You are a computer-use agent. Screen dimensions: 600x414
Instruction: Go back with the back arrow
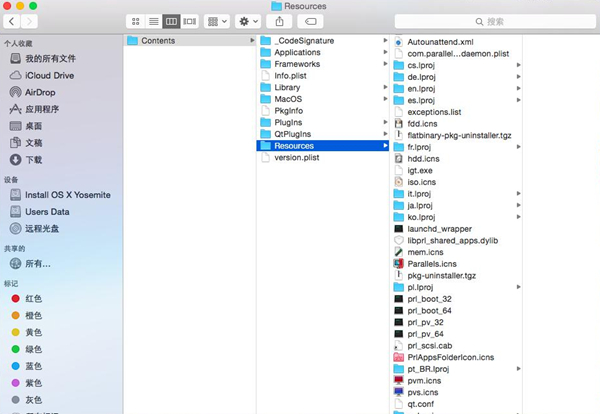[14, 21]
